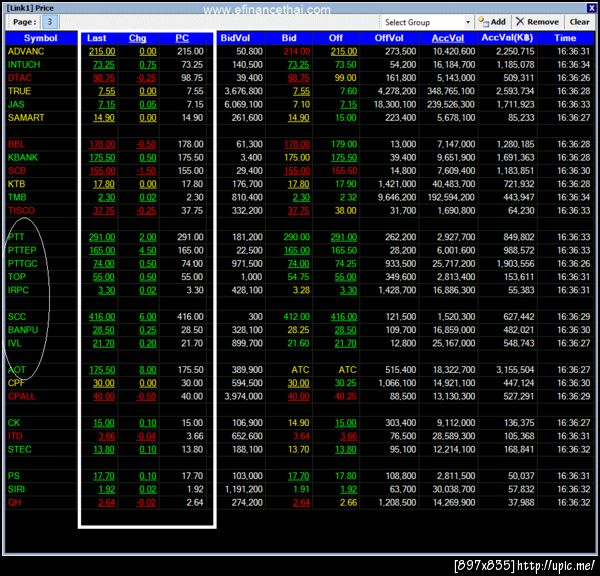The image size is (600, 576).
Task: Click SIRI AccVol 30,038,700
Action: 454,489
